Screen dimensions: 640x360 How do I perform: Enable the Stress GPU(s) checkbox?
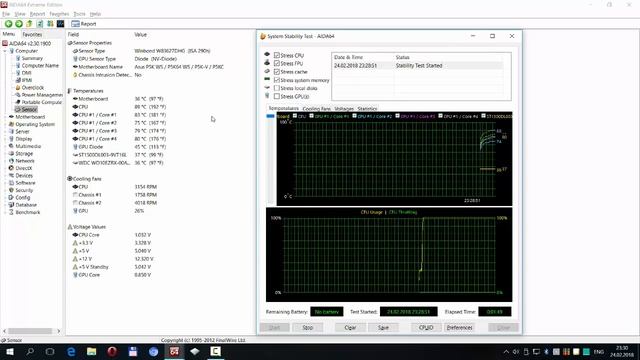[x=277, y=96]
